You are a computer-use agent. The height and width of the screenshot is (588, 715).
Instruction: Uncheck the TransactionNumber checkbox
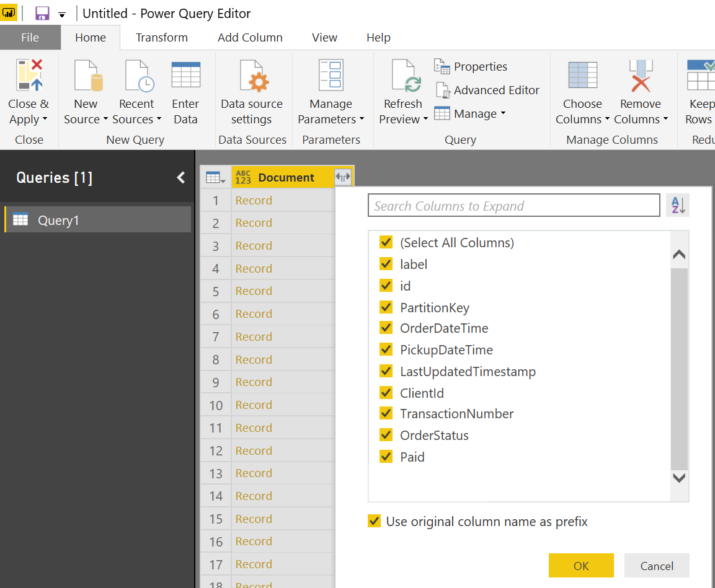386,413
